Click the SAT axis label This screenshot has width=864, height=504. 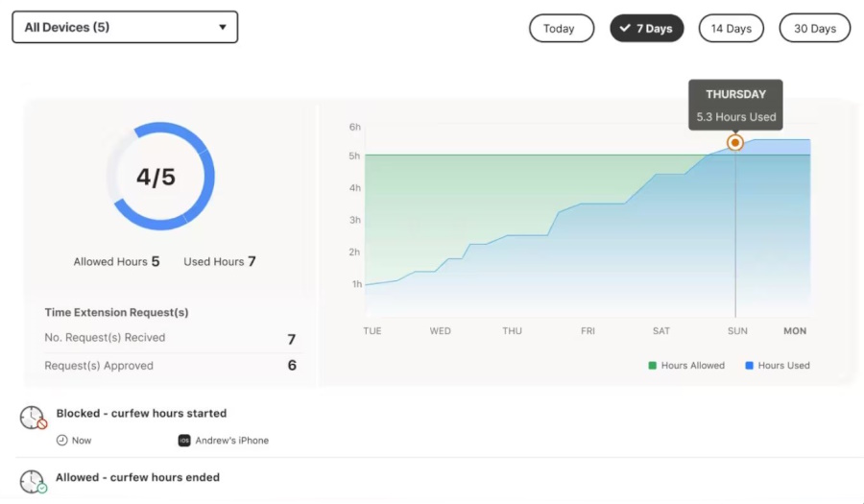[661, 331]
